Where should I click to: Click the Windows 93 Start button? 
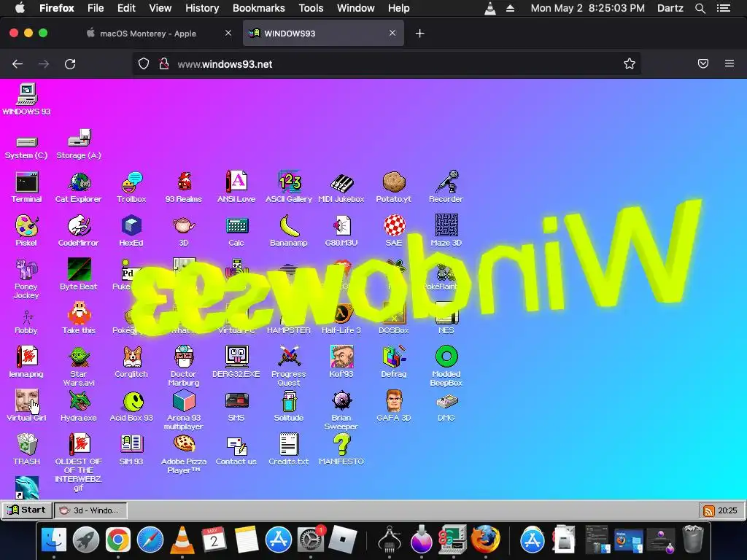coord(27,510)
